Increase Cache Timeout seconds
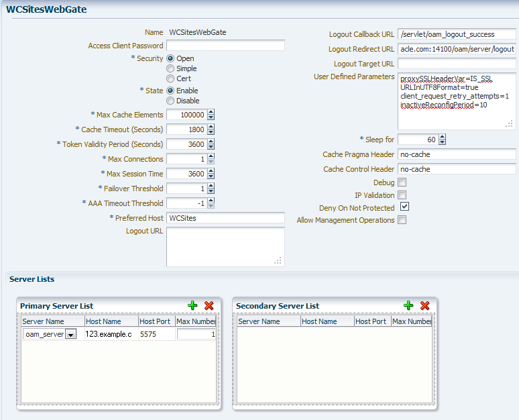Image resolution: width=519 pixels, height=420 pixels. point(211,127)
